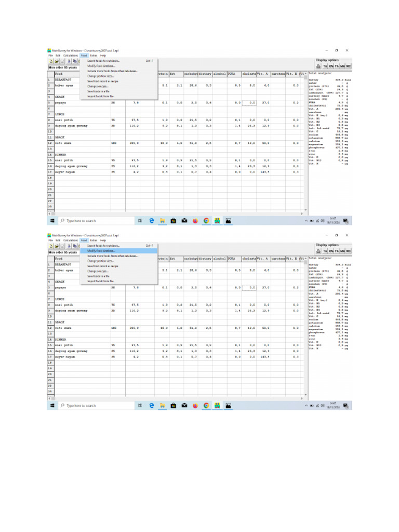Open Chrome from lower screenshot taskbar
Image resolution: width=399 pixels, height=532 pixels.
[x=206, y=406]
